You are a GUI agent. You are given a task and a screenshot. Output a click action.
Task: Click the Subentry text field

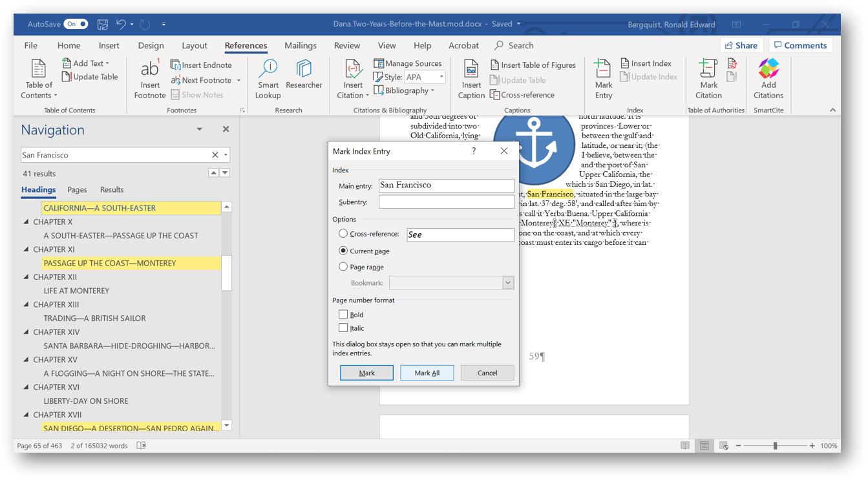point(446,202)
